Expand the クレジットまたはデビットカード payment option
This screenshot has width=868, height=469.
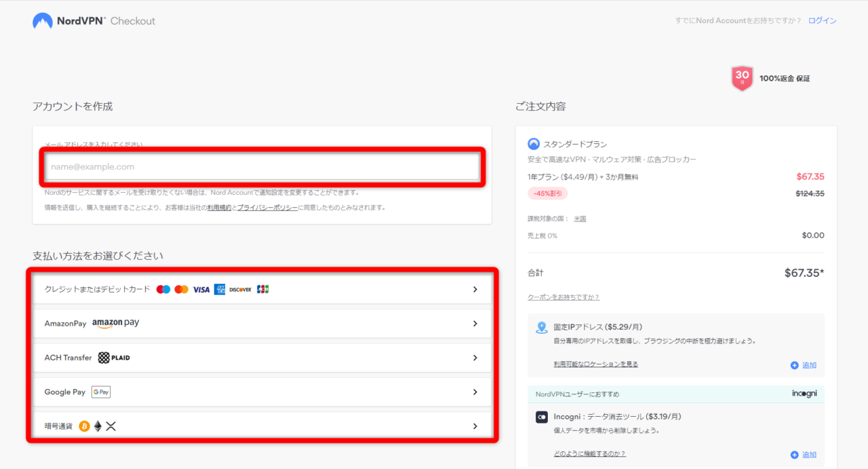point(475,289)
